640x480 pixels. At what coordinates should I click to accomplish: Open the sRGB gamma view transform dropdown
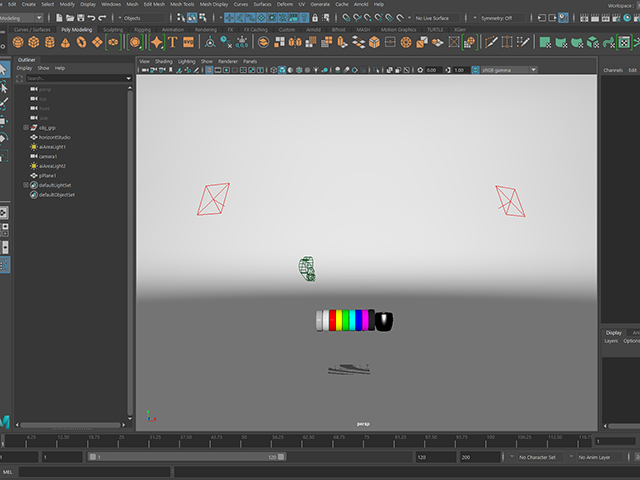click(x=509, y=70)
